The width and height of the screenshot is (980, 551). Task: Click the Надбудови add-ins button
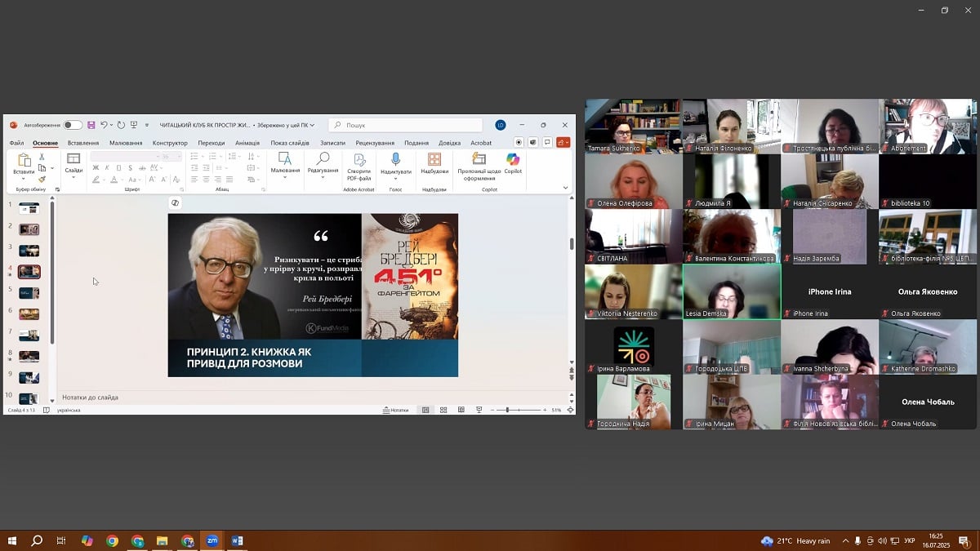pos(434,164)
